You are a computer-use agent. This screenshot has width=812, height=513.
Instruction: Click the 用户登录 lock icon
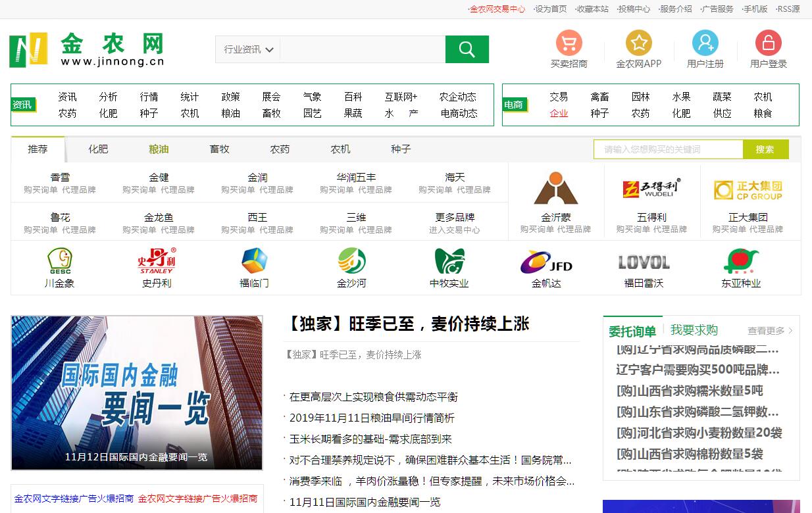coord(768,43)
